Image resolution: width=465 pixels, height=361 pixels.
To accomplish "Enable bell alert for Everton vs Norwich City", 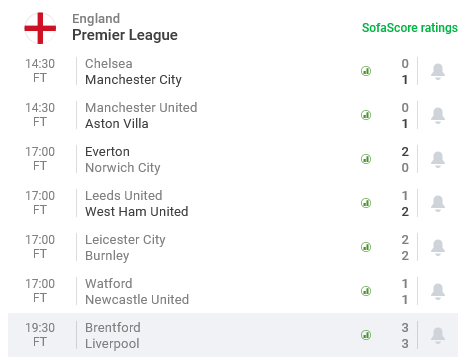I will coord(438,159).
